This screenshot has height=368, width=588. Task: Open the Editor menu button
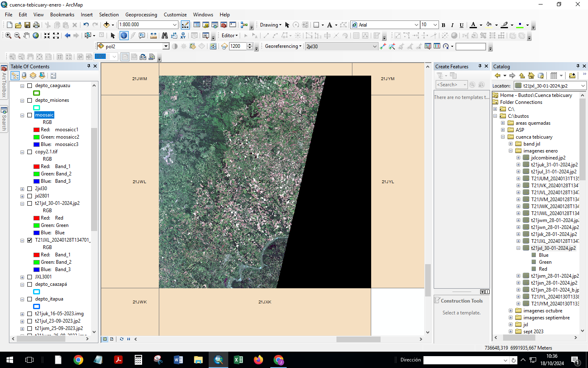coord(229,36)
